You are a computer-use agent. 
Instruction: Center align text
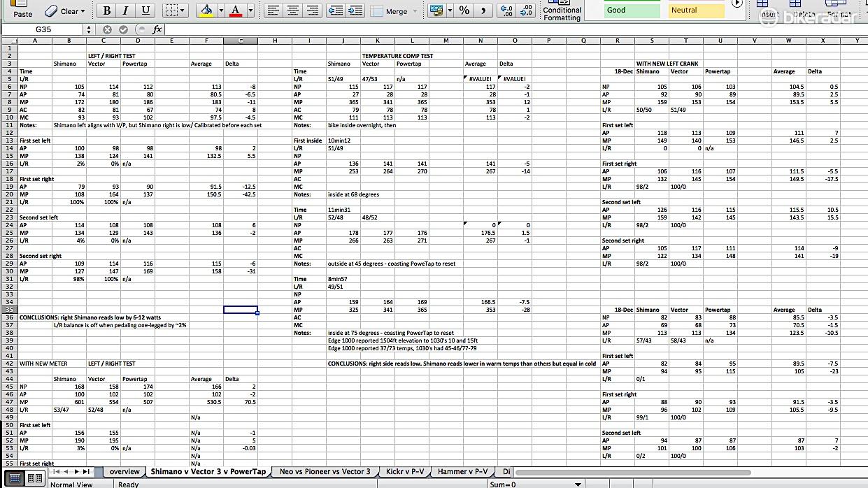293,10
